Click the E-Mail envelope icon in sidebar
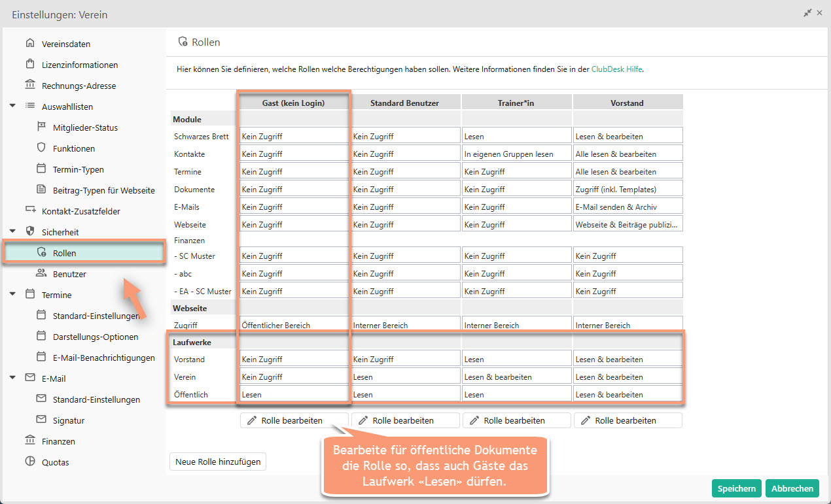This screenshot has height=504, width=831. (29, 378)
